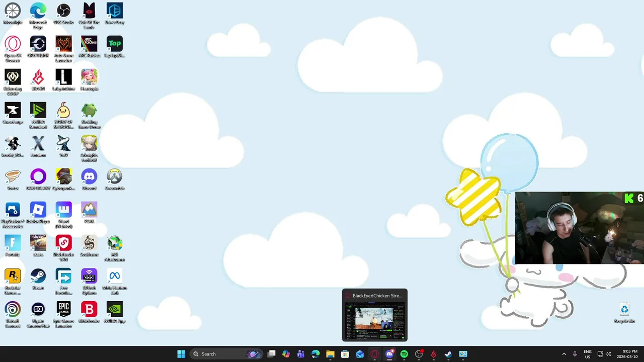Screen dimensions: 644x362
Task: Open Task View from the taskbar
Action: [x=272, y=354]
